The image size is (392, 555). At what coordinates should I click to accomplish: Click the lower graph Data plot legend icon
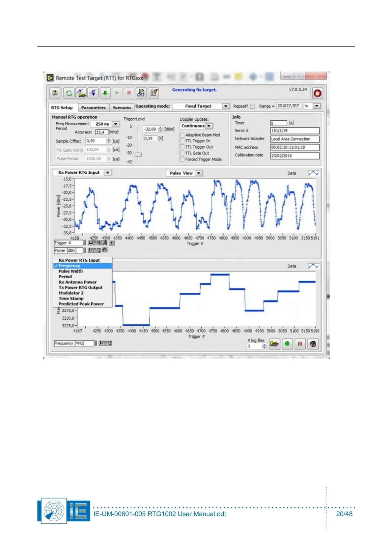(314, 266)
